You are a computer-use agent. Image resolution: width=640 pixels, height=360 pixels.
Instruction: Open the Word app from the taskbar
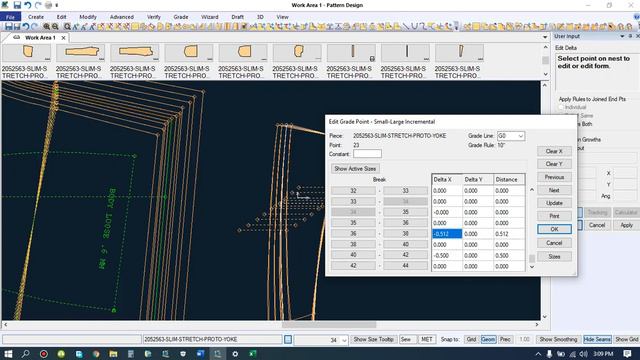(200, 354)
